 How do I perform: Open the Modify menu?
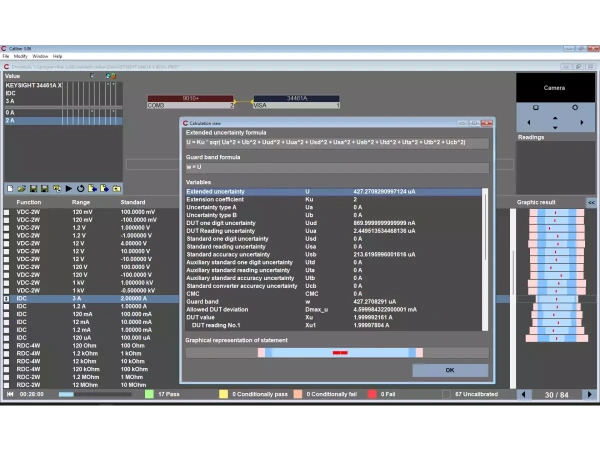click(x=21, y=56)
